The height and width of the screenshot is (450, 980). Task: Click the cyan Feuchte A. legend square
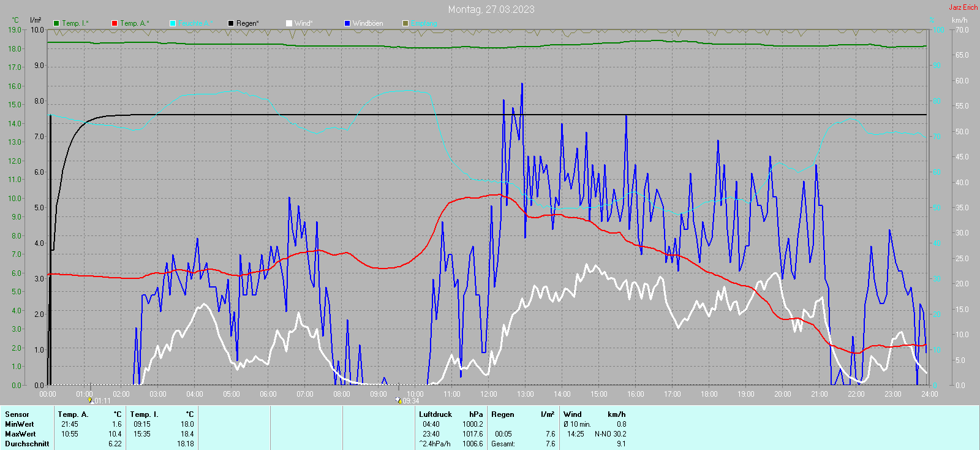tap(173, 23)
